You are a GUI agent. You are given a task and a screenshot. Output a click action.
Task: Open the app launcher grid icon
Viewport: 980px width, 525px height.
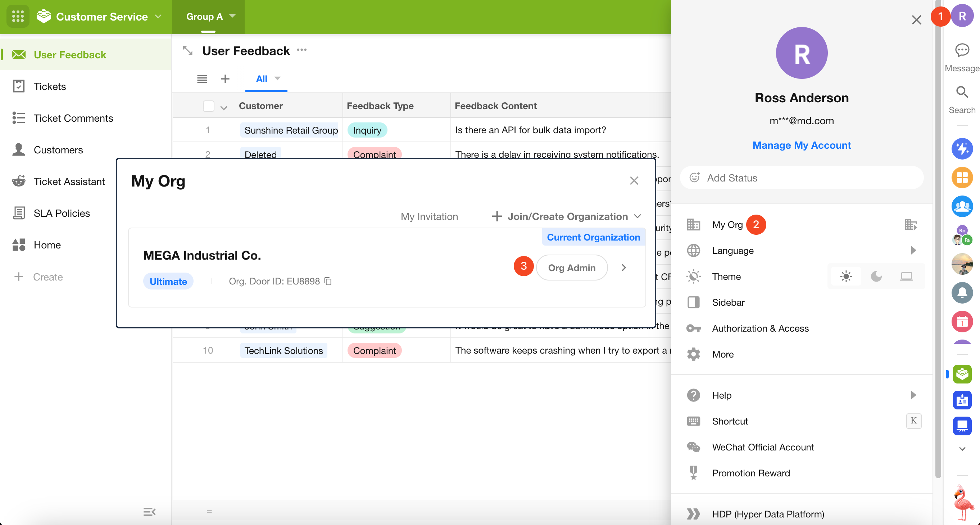pyautogui.click(x=18, y=16)
